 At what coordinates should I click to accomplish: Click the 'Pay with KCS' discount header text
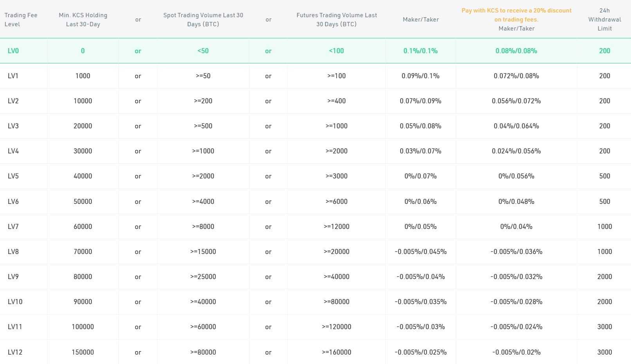click(x=516, y=15)
